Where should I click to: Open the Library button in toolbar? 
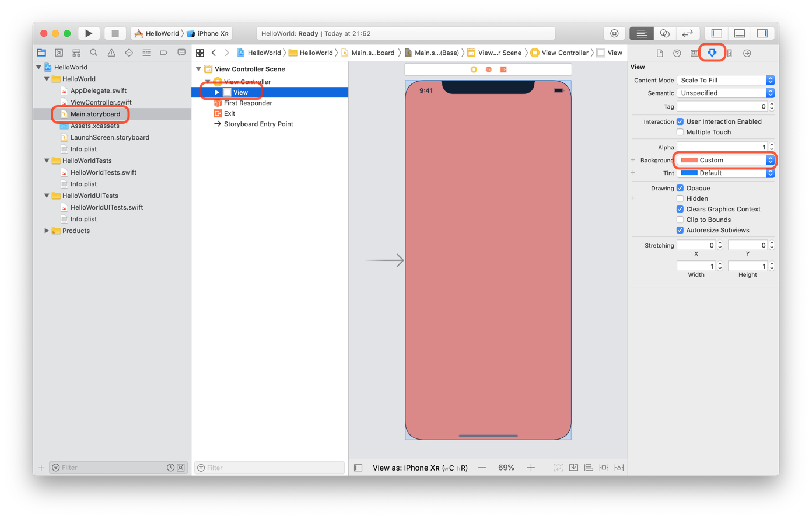click(614, 33)
